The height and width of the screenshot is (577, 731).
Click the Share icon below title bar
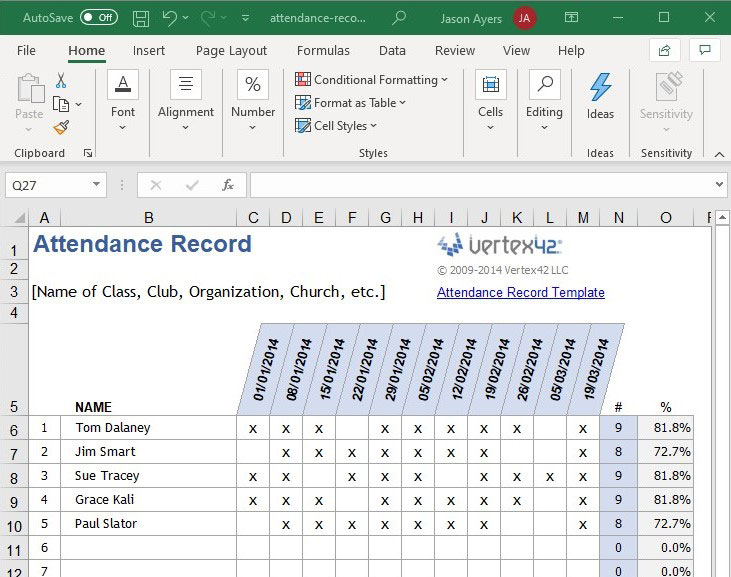pyautogui.click(x=663, y=50)
